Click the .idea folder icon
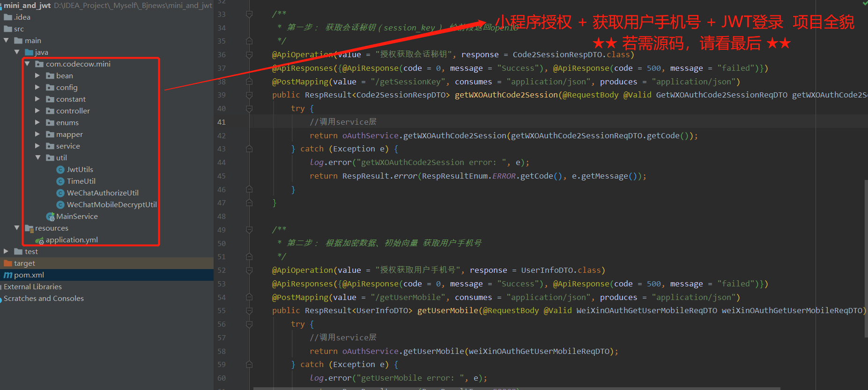Viewport: 868px width, 390px height. pos(8,17)
